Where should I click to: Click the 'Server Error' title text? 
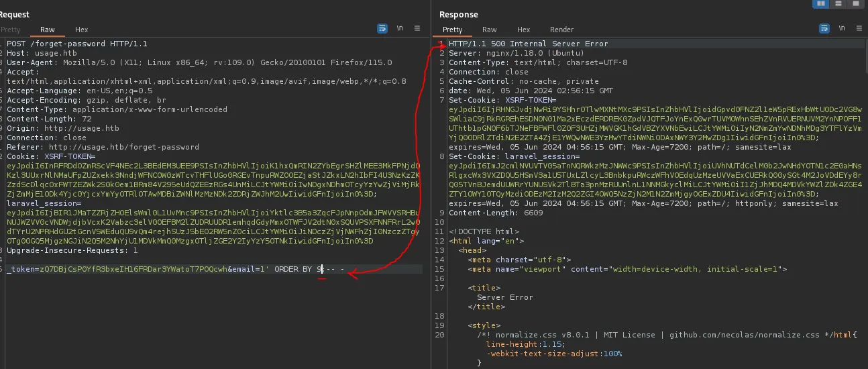(504, 297)
